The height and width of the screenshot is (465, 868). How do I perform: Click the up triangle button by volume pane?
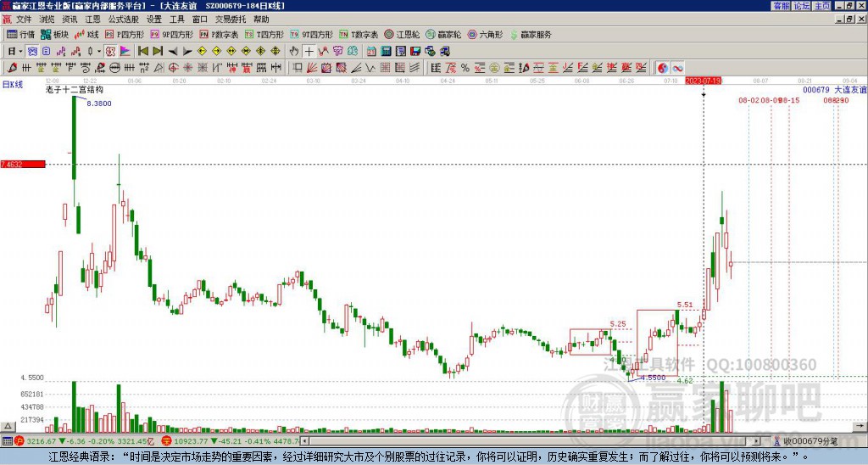pyautogui.click(x=8, y=426)
